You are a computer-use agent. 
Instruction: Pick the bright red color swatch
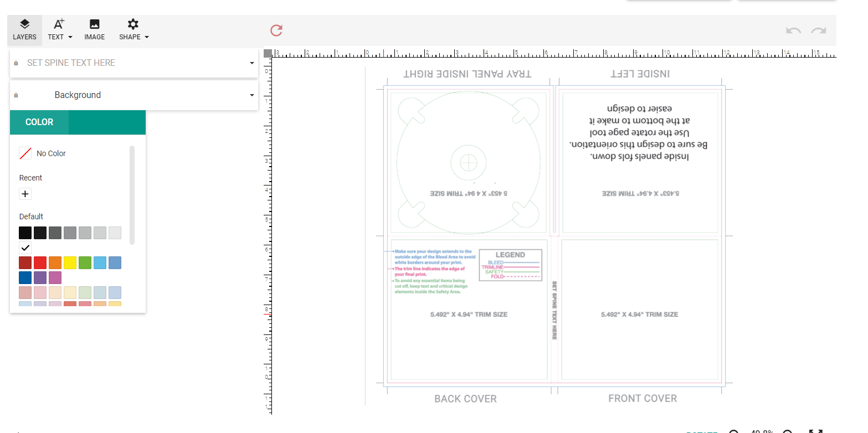coord(40,262)
